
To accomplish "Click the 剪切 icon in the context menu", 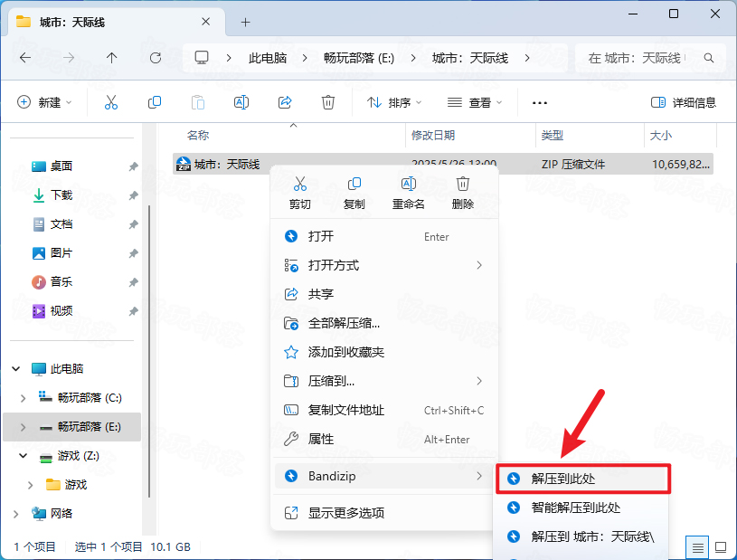I will pyautogui.click(x=300, y=184).
